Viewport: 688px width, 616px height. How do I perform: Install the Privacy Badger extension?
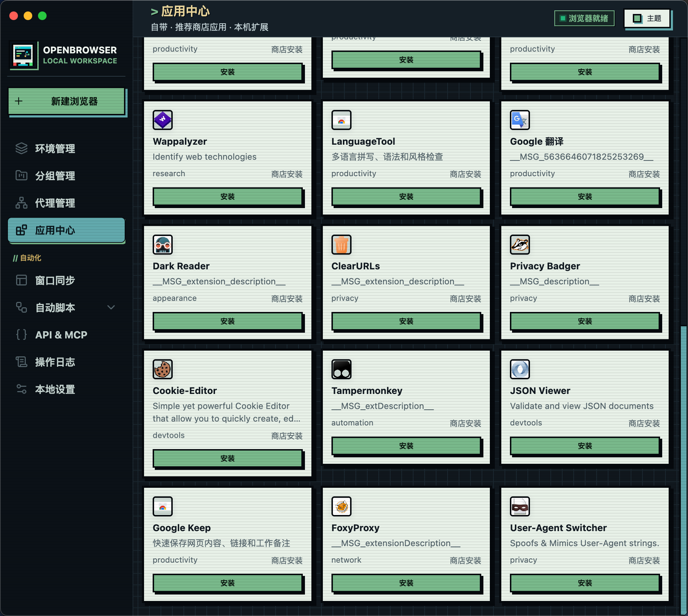[585, 321]
